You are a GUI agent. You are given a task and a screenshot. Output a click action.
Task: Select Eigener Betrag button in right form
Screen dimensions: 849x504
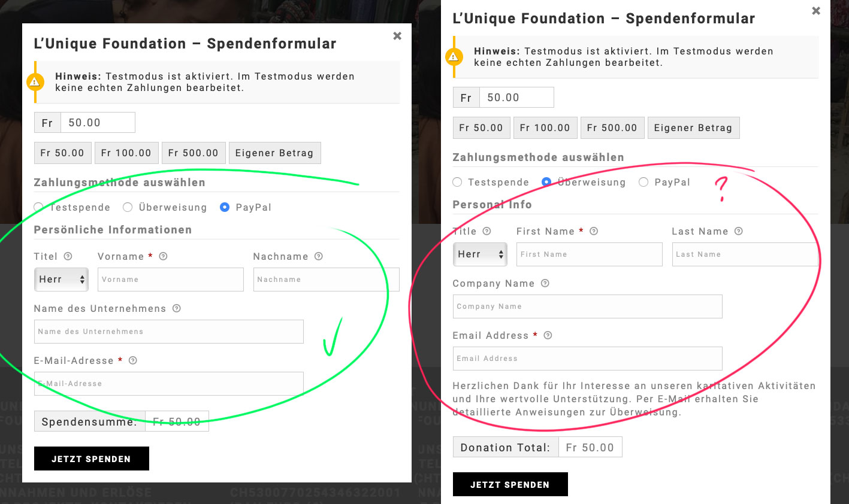(693, 127)
